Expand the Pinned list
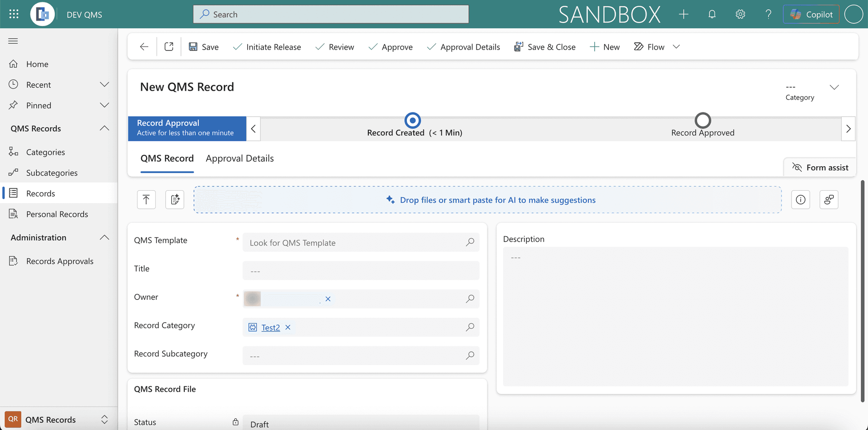This screenshot has width=868, height=430. (104, 105)
